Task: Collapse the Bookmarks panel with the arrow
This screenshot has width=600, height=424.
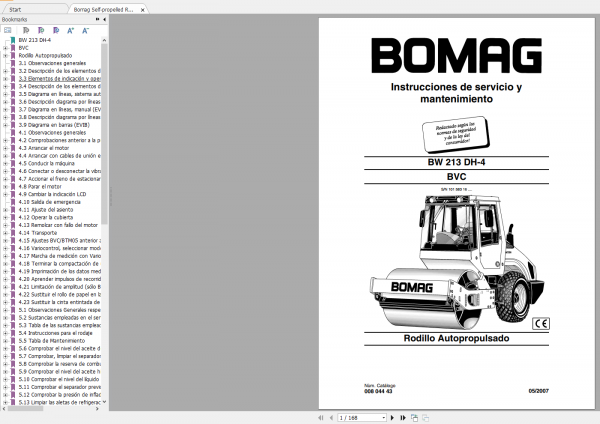Action: coord(104,19)
